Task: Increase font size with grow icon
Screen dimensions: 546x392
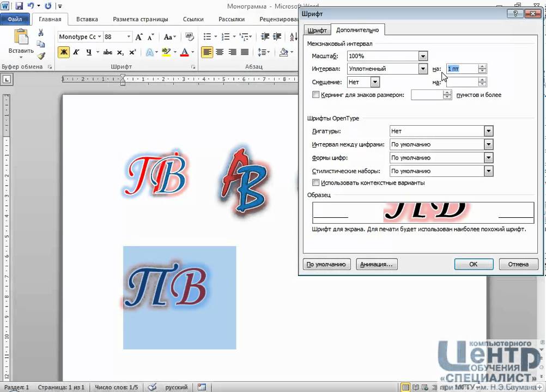Action: (x=139, y=37)
